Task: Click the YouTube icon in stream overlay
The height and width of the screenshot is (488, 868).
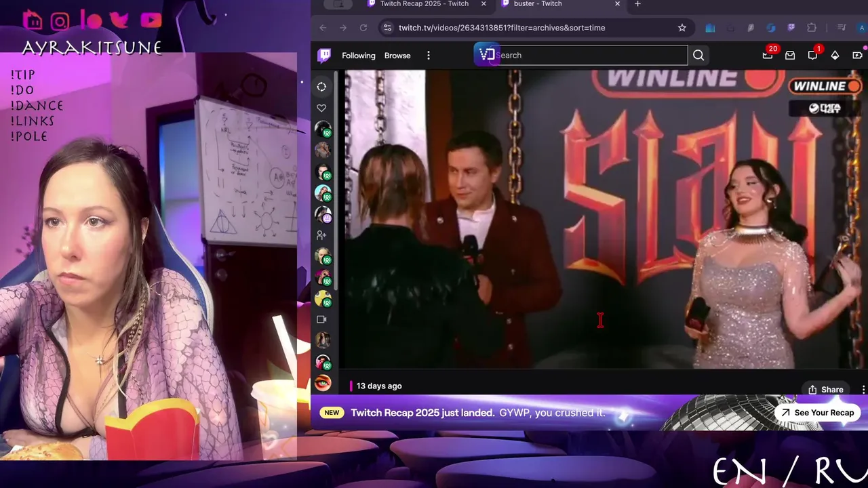Action: click(151, 20)
